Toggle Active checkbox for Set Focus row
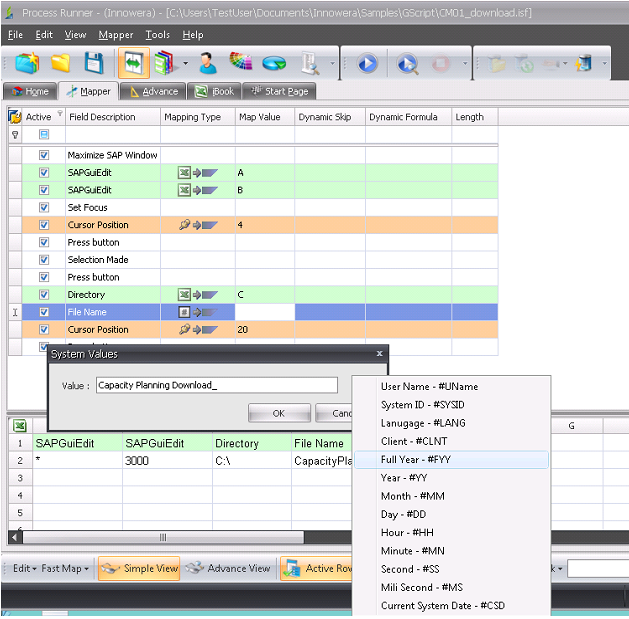Viewport: 629px width, 619px height. (44, 208)
